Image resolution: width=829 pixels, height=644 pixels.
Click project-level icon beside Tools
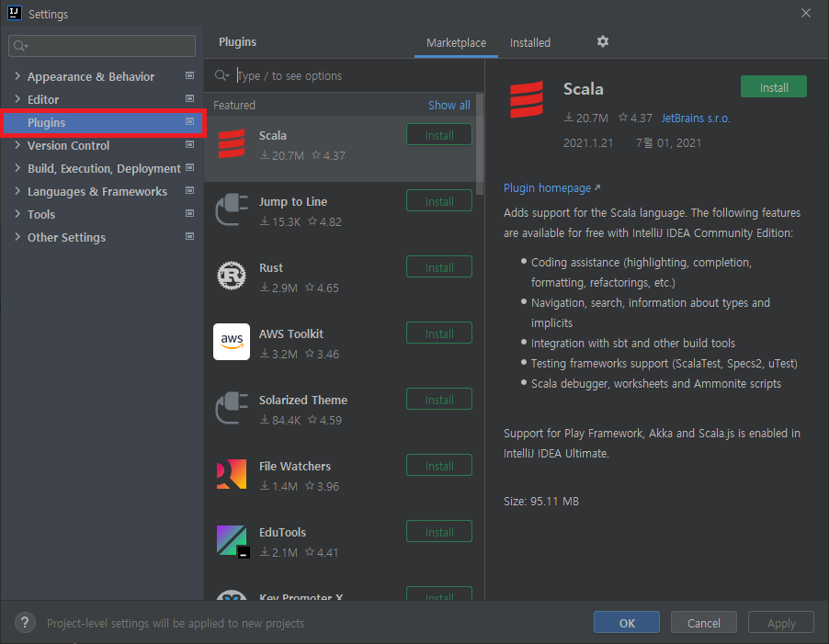click(190, 214)
